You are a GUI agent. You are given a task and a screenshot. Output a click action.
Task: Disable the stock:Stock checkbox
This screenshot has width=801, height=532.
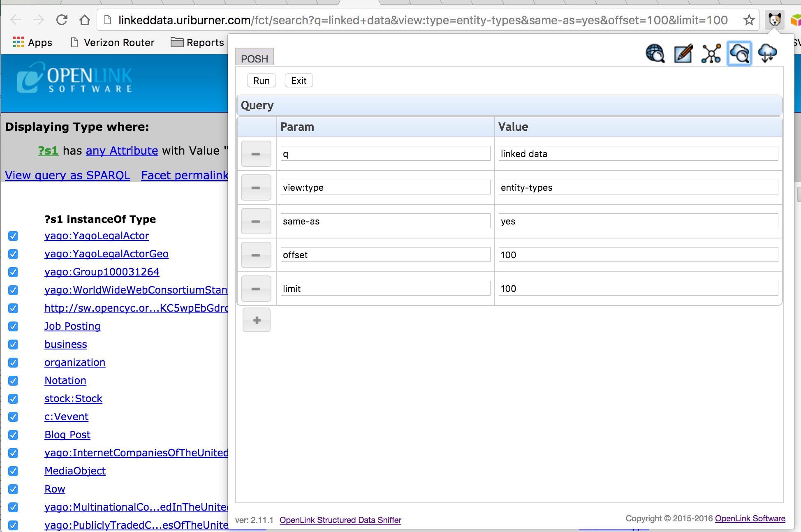(x=13, y=399)
